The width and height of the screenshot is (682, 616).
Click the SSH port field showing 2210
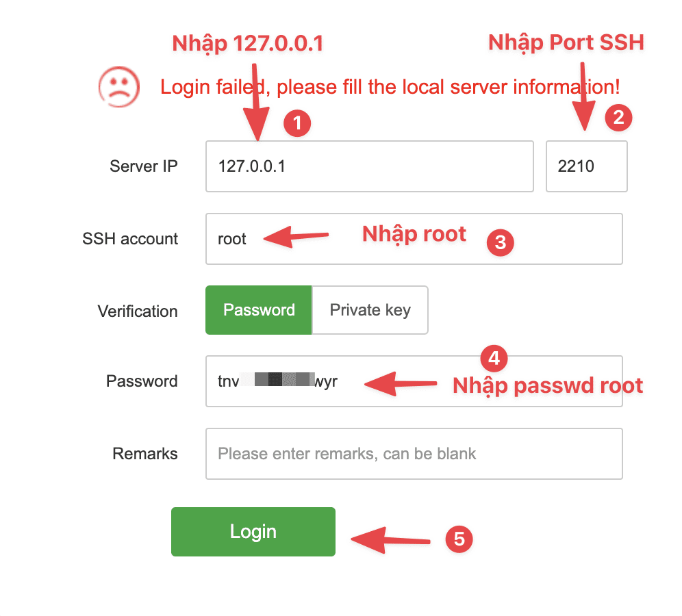(x=586, y=166)
